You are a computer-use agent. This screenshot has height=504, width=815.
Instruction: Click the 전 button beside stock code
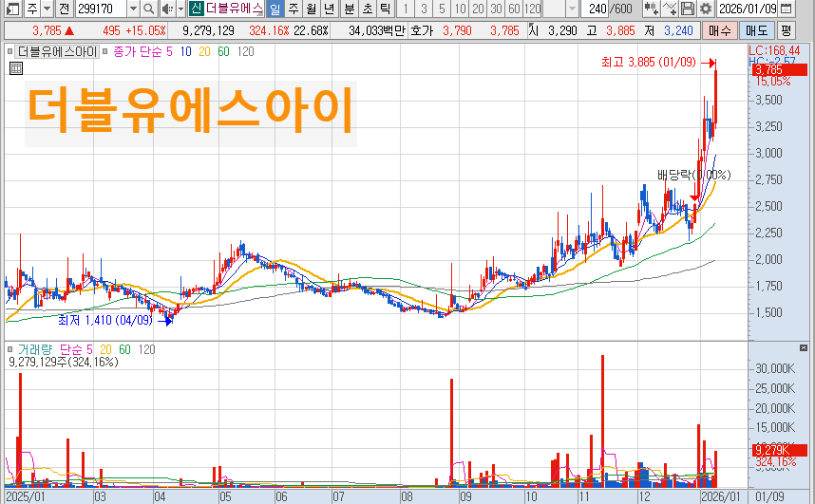(64, 9)
